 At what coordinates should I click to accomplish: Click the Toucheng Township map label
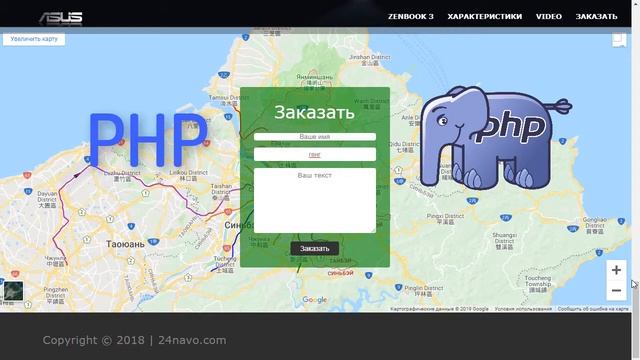point(538,284)
